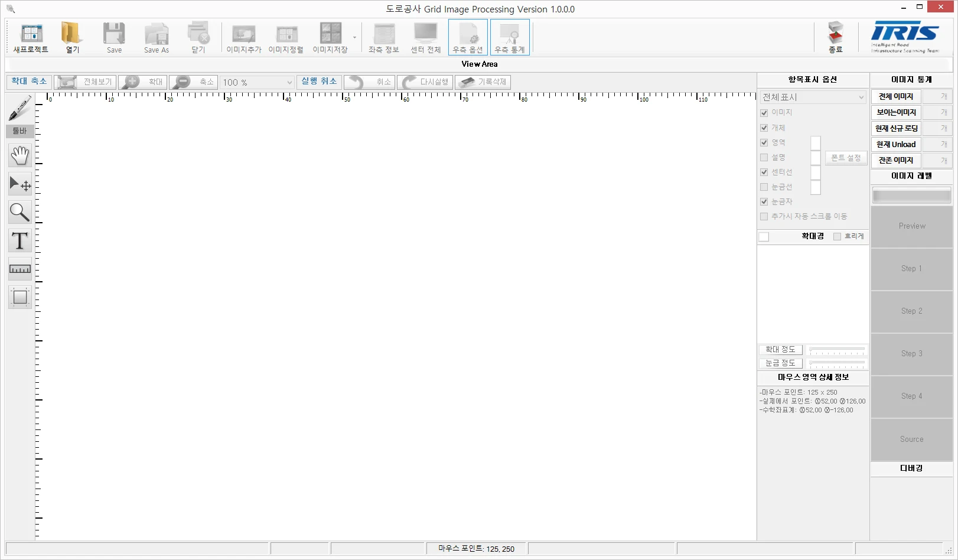The width and height of the screenshot is (958, 560).
Task: Click the 툴바 label button
Action: [x=20, y=131]
